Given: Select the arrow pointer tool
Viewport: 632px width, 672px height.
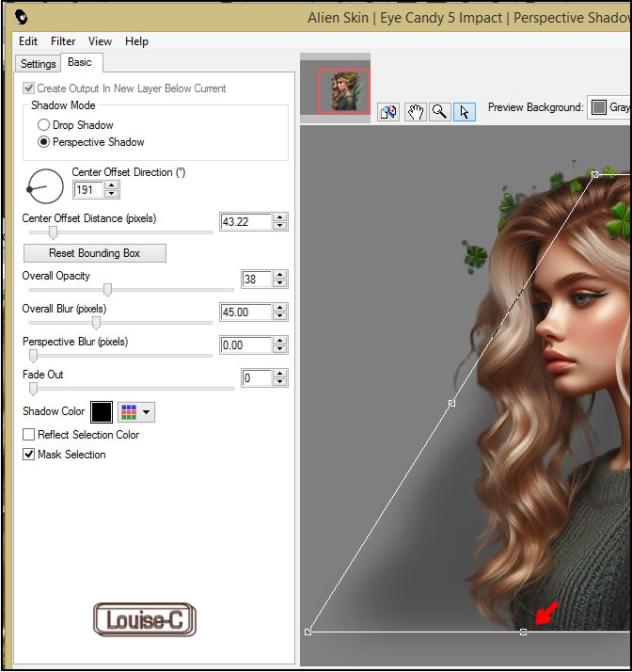Looking at the screenshot, I should point(465,112).
